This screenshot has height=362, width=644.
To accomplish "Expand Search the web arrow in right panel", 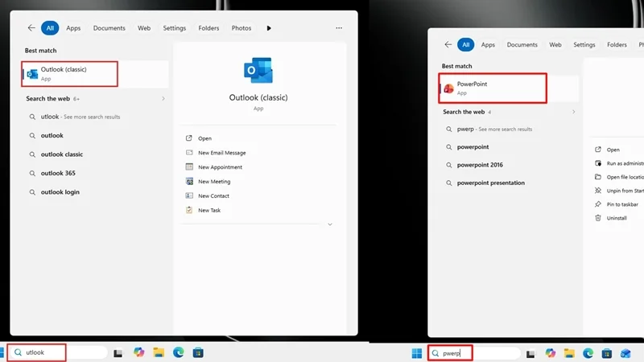I will pos(573,112).
